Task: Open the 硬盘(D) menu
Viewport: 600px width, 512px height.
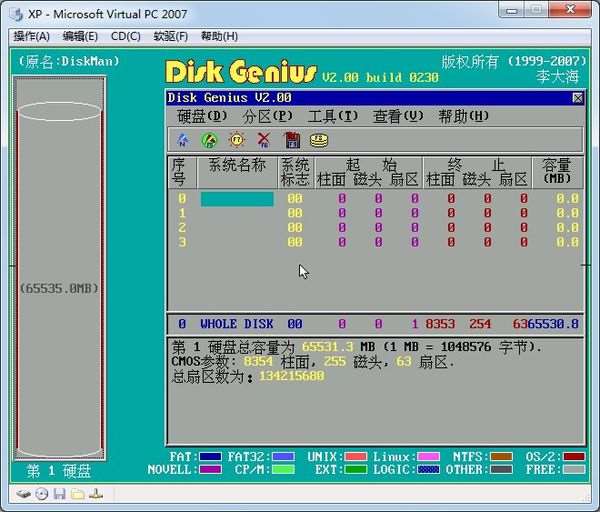Action: point(202,116)
